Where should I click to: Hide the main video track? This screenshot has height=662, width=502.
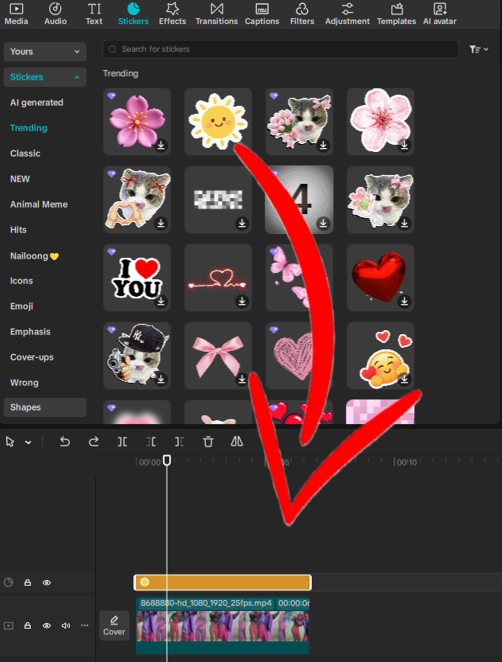(x=47, y=626)
